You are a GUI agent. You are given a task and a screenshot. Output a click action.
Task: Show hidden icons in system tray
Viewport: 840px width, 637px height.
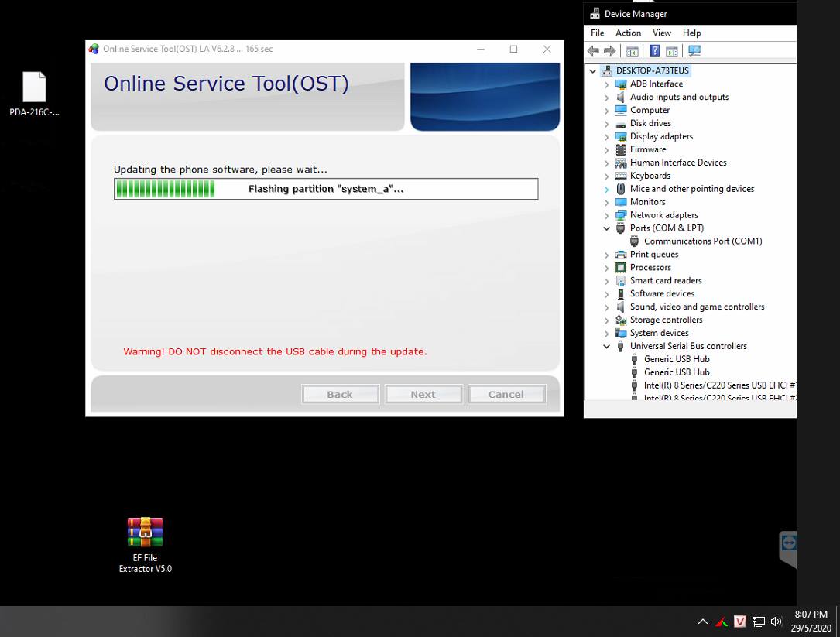point(703,622)
